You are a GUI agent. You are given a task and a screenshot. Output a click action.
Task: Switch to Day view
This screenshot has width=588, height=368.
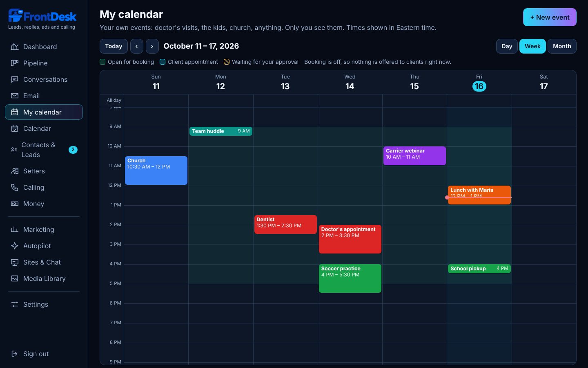[507, 46]
